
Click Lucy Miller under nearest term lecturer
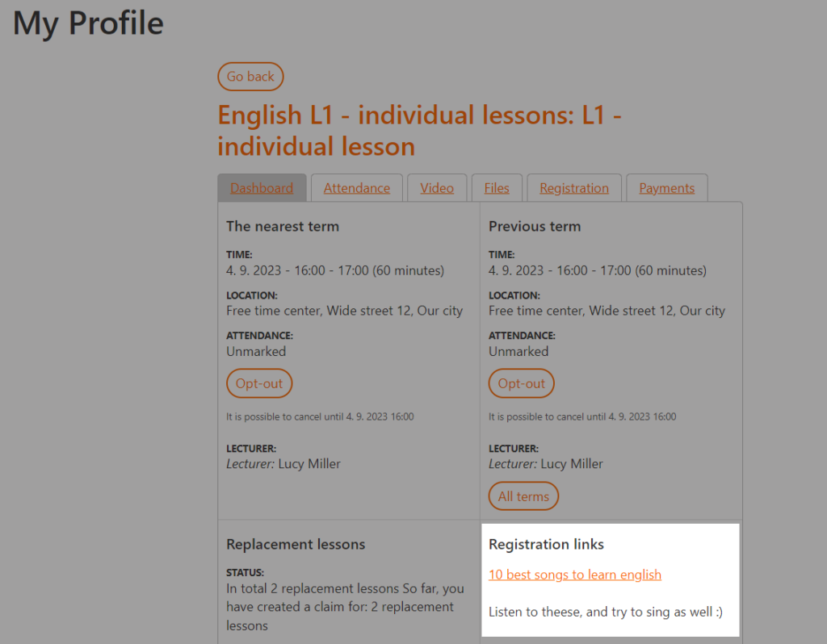[x=309, y=464]
